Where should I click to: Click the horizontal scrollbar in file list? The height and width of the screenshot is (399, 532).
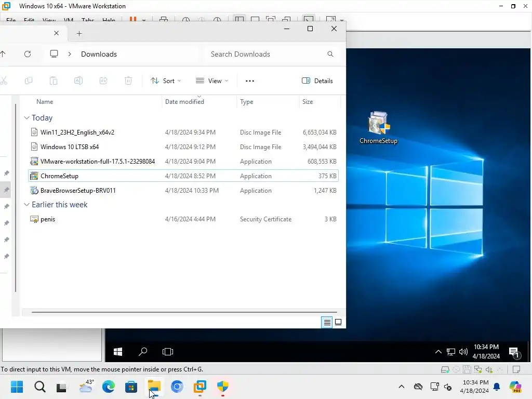click(x=184, y=312)
